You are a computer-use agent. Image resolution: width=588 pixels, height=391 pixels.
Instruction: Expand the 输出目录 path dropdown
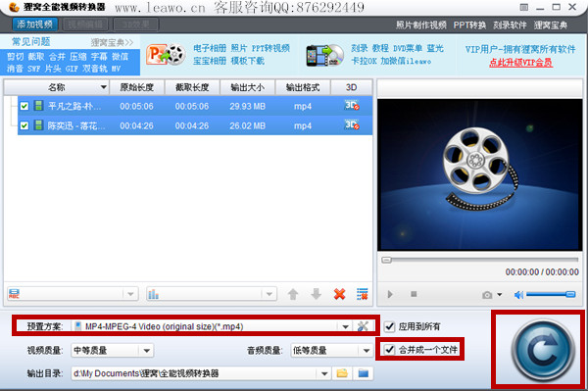[x=324, y=373]
